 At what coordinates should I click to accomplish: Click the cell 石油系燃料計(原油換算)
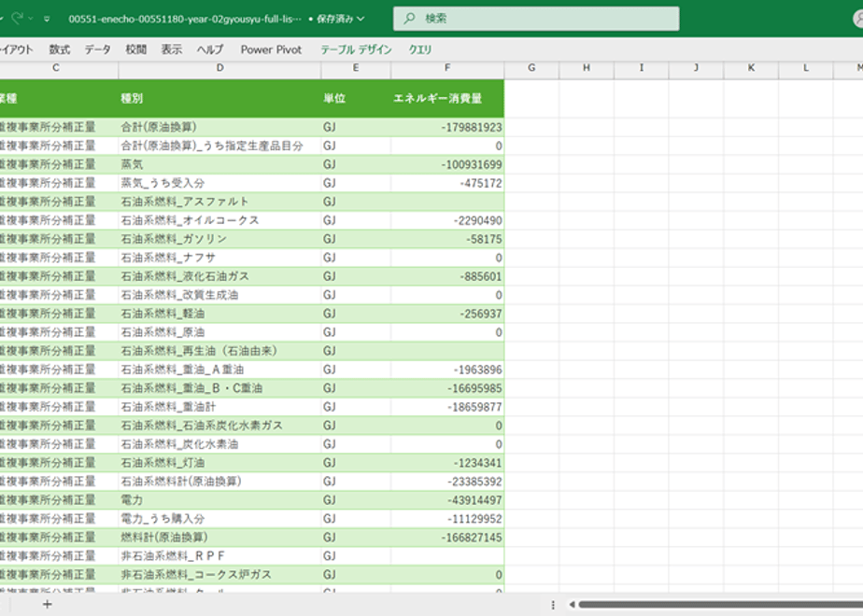[x=219, y=482]
